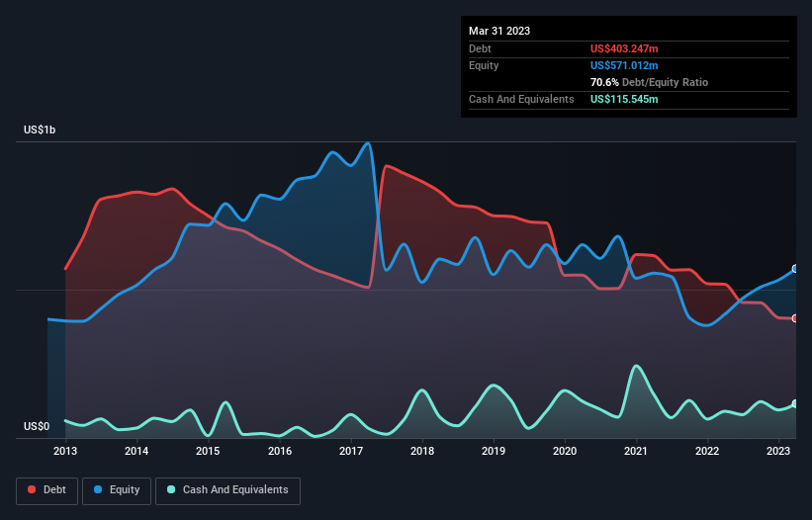Click the 2017 x-axis label

351,451
